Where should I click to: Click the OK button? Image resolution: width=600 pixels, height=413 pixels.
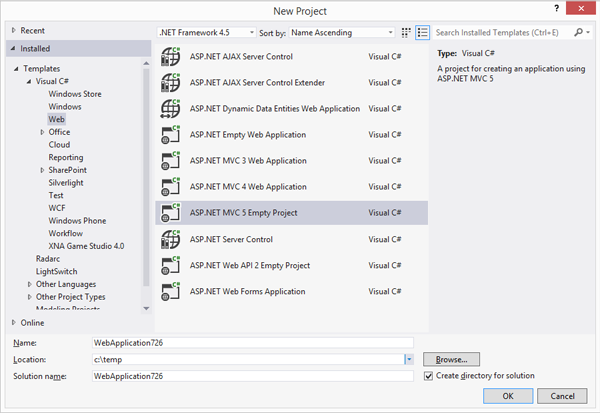point(508,396)
